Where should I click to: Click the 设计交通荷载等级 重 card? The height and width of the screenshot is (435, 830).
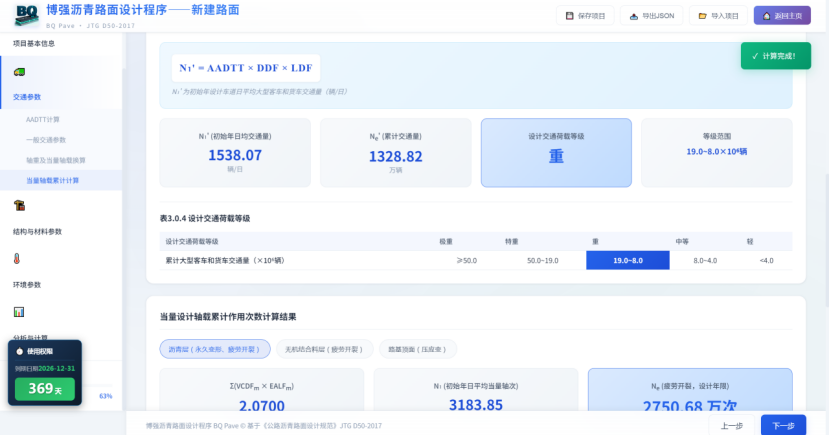556,152
